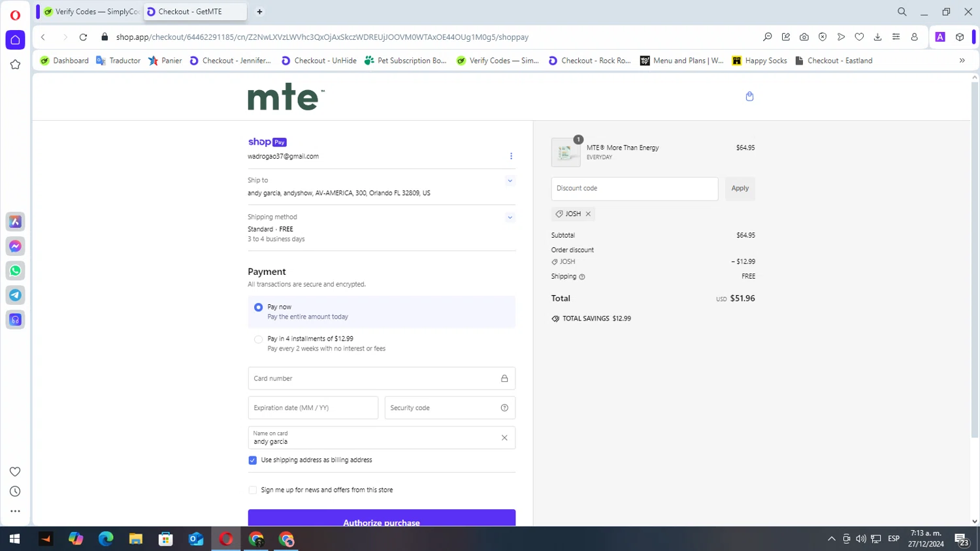Open Pet Subscription Bo... bookmark
Image resolution: width=980 pixels, height=551 pixels.
(406, 61)
